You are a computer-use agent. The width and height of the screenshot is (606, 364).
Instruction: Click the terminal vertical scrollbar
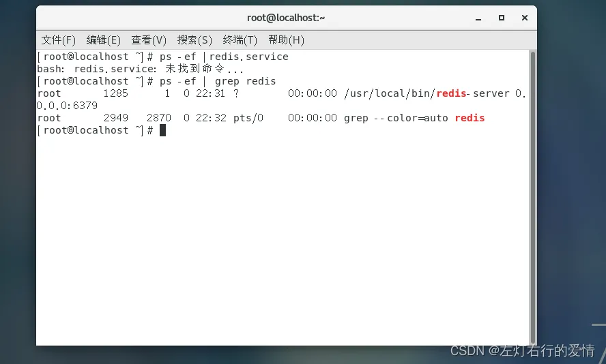coord(533,197)
